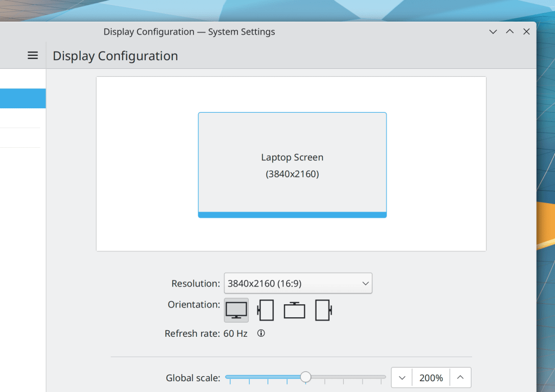The height and width of the screenshot is (392, 555).
Task: Select the upside-down orientation icon
Action: [294, 310]
